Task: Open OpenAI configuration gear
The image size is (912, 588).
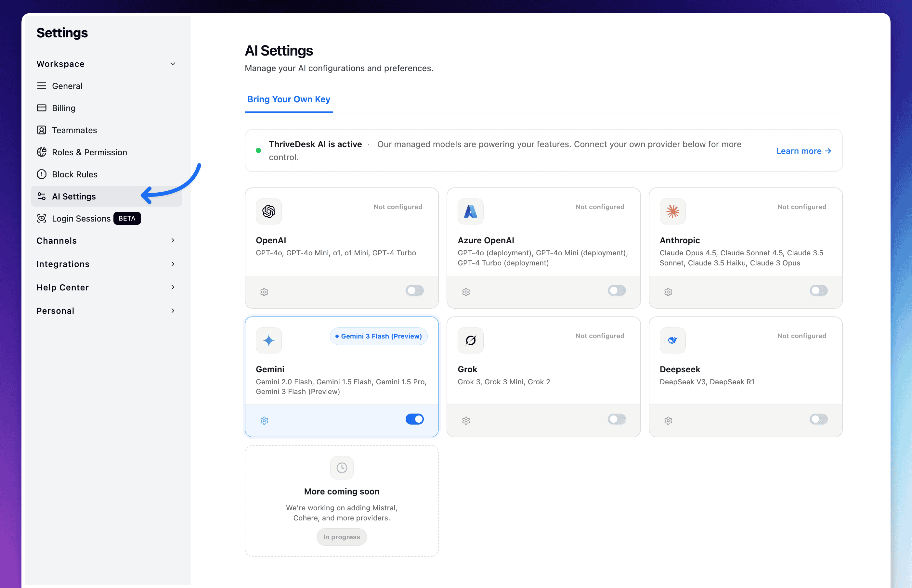Action: coord(264,292)
